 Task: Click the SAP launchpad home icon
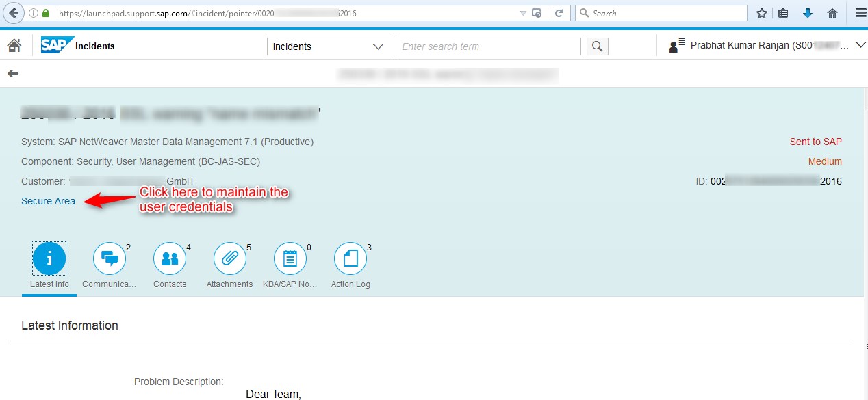click(x=14, y=46)
